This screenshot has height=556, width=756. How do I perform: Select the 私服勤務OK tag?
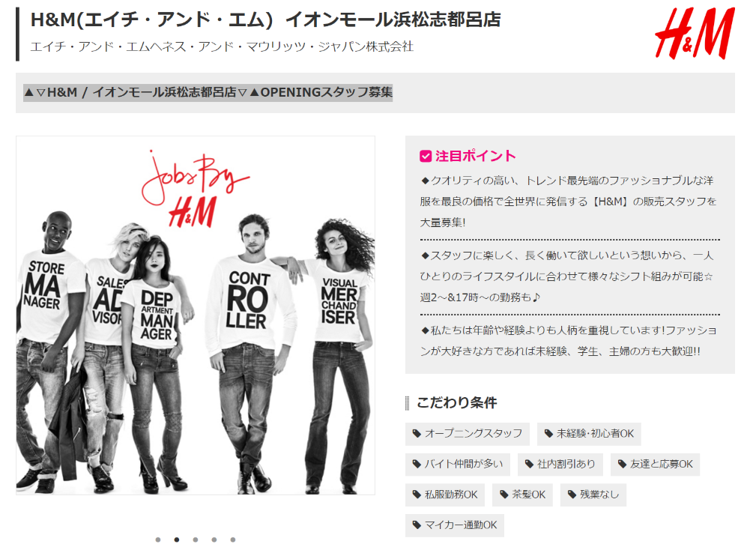click(444, 495)
